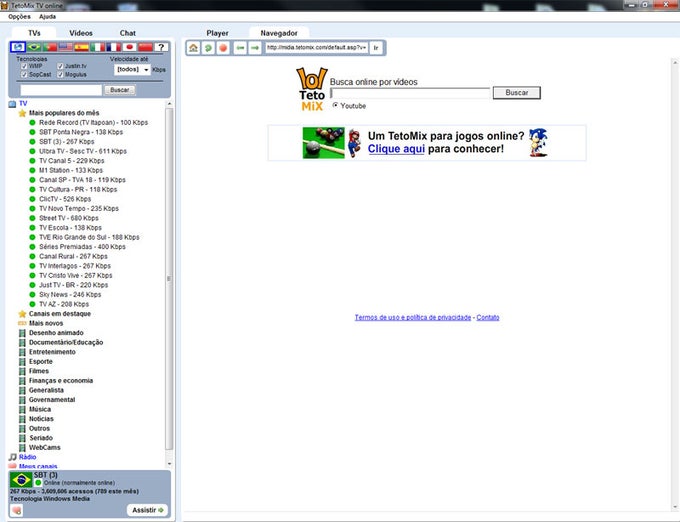Filter channels by France flag
680x522 pixels.
[x=113, y=47]
